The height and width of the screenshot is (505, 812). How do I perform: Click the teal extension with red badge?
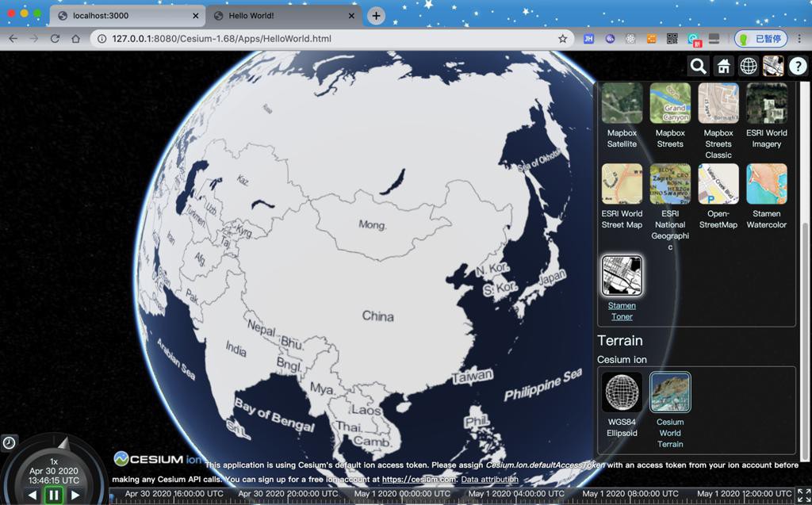(694, 40)
